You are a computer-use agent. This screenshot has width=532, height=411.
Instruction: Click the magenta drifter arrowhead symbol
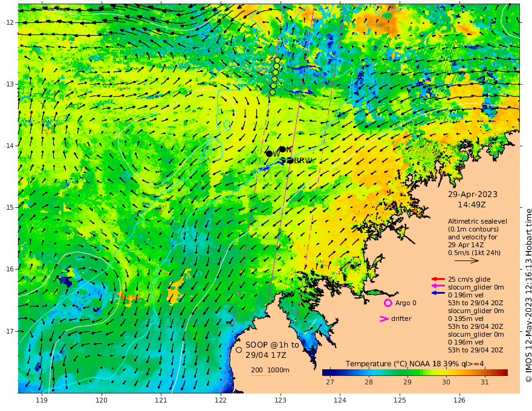click(384, 319)
